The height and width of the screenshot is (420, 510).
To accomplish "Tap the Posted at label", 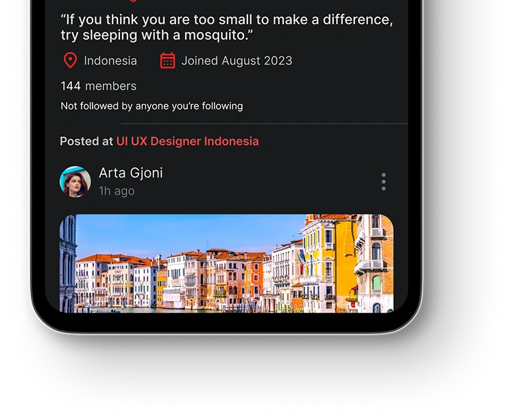I will point(86,141).
